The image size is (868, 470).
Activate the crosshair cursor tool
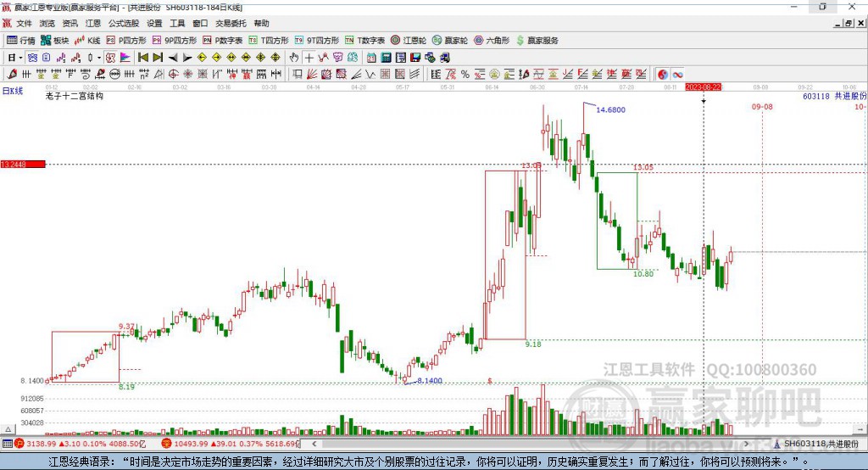[x=309, y=58]
